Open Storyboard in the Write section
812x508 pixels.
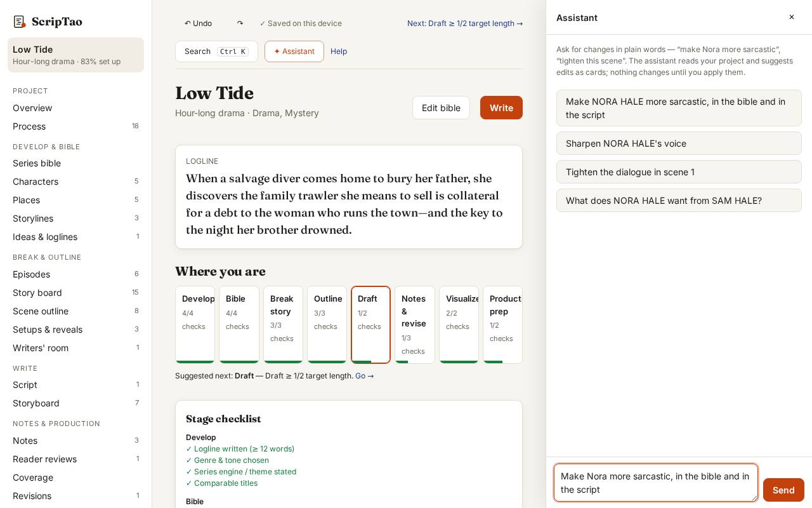tap(75, 403)
